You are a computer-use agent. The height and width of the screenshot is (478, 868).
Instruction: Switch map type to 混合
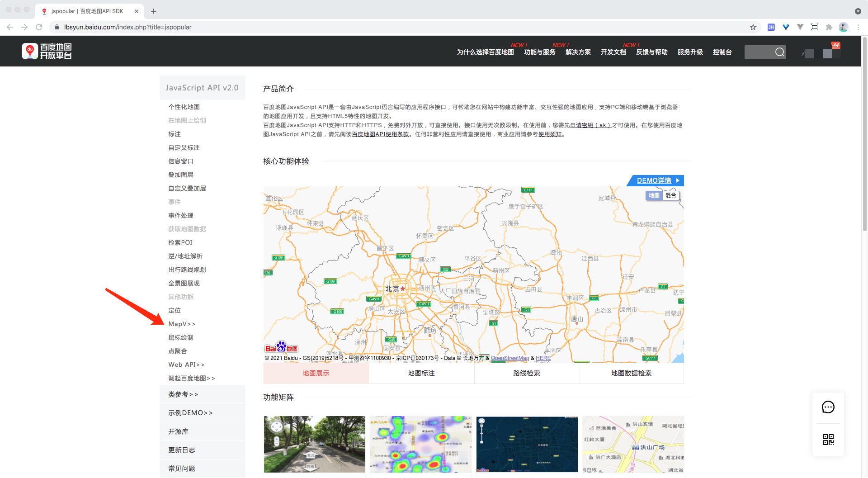tap(671, 195)
